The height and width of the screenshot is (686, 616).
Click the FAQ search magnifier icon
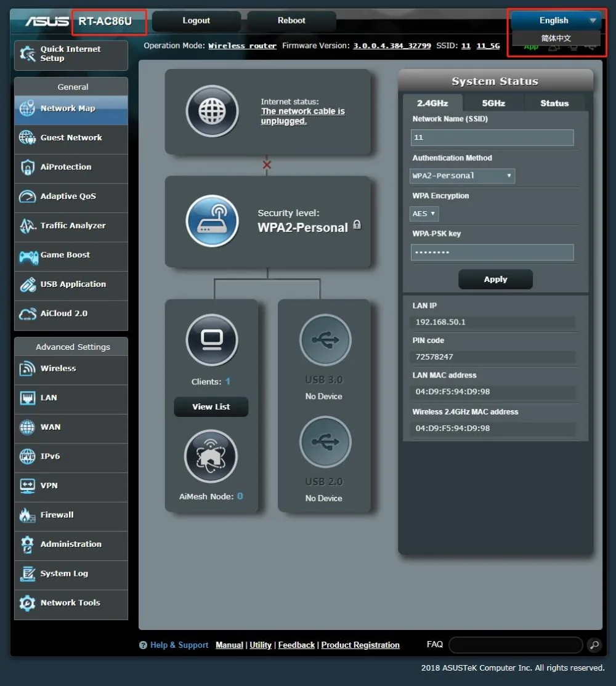click(x=594, y=645)
